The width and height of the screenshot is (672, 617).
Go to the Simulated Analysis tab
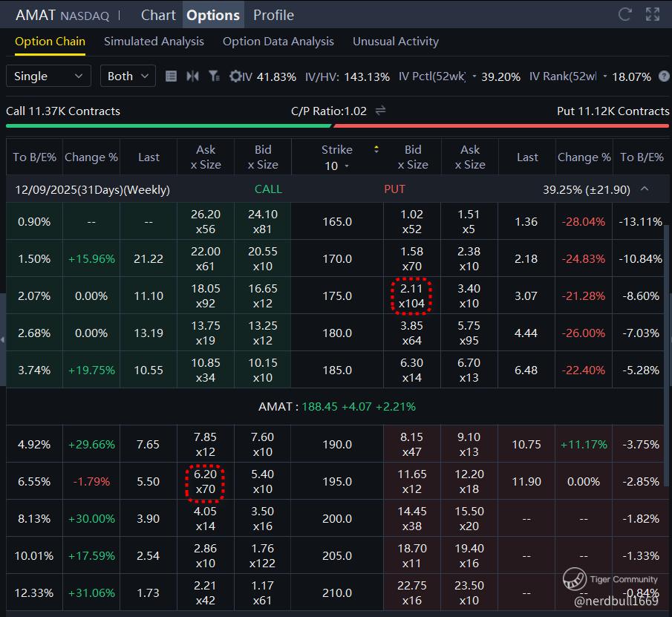[154, 42]
